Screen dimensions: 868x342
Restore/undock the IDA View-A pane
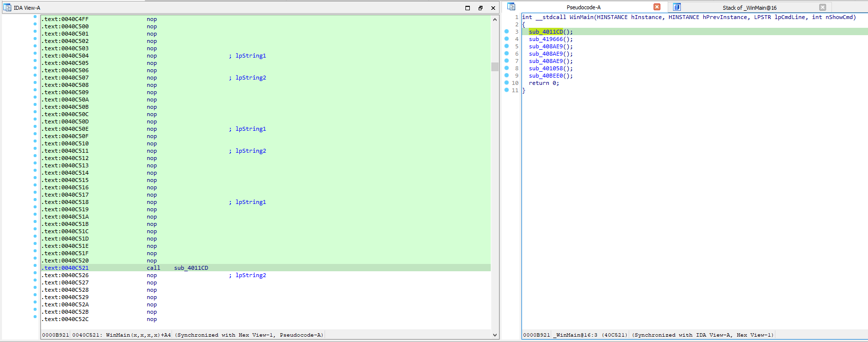480,8
